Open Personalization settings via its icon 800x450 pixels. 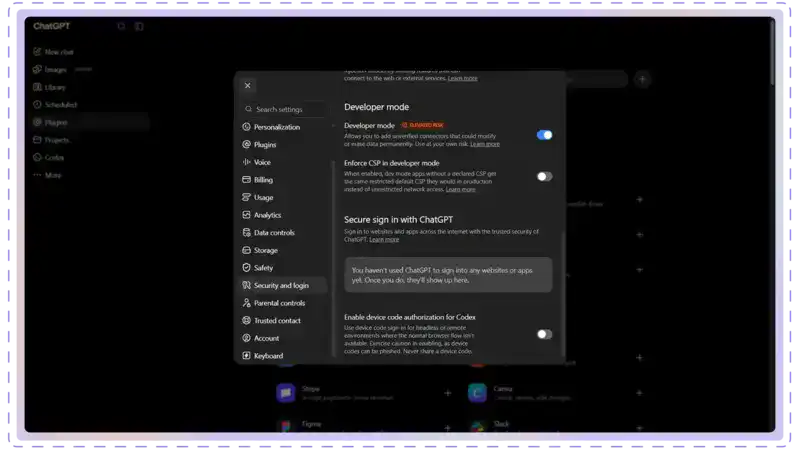click(246, 127)
